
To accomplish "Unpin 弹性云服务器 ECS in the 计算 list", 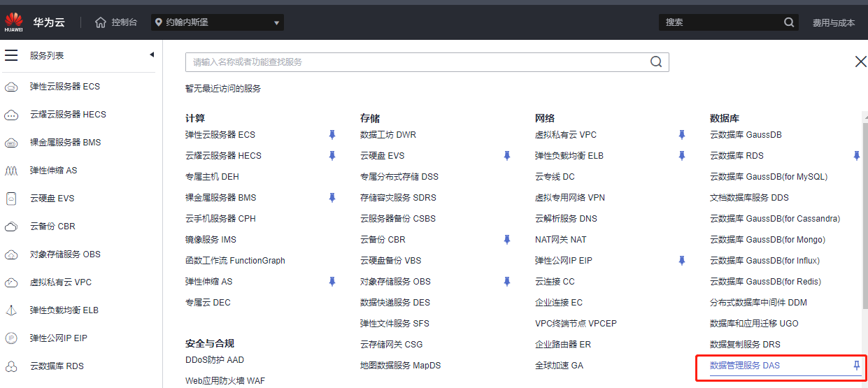I will tap(332, 135).
